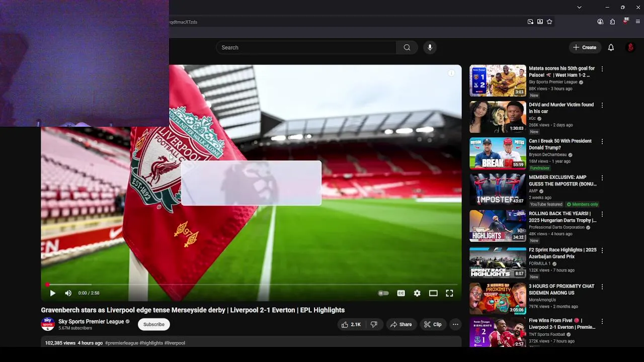Click the Fundraiser badge under the Break 50 video
Screen dimensions: 644x362
click(539, 168)
